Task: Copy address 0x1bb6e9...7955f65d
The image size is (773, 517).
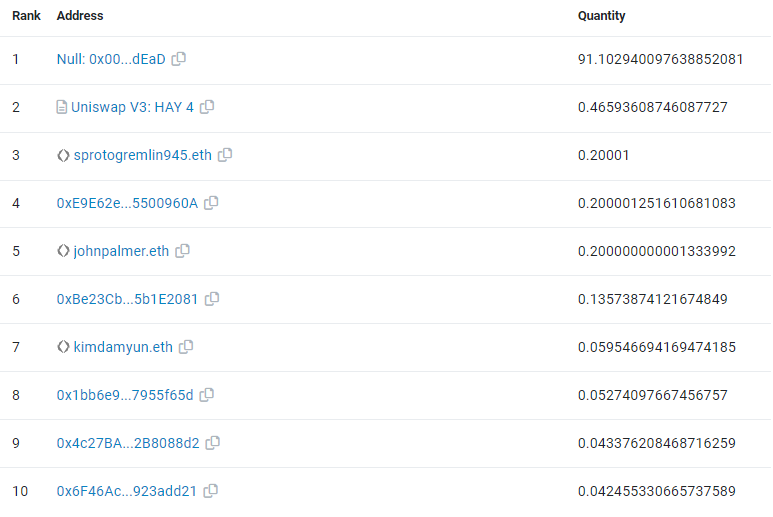Action: click(207, 395)
